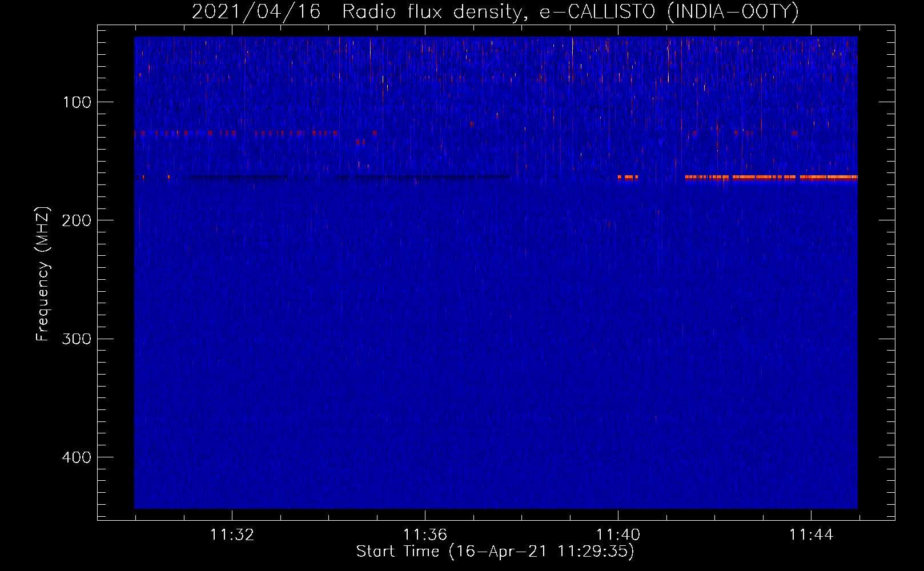Viewport: 924px width, 571px height.
Task: Click the frequency tick label "400"
Action: coord(77,457)
